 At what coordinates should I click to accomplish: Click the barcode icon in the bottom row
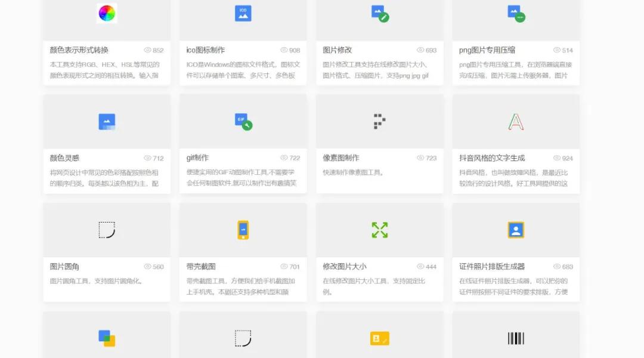pos(516,338)
